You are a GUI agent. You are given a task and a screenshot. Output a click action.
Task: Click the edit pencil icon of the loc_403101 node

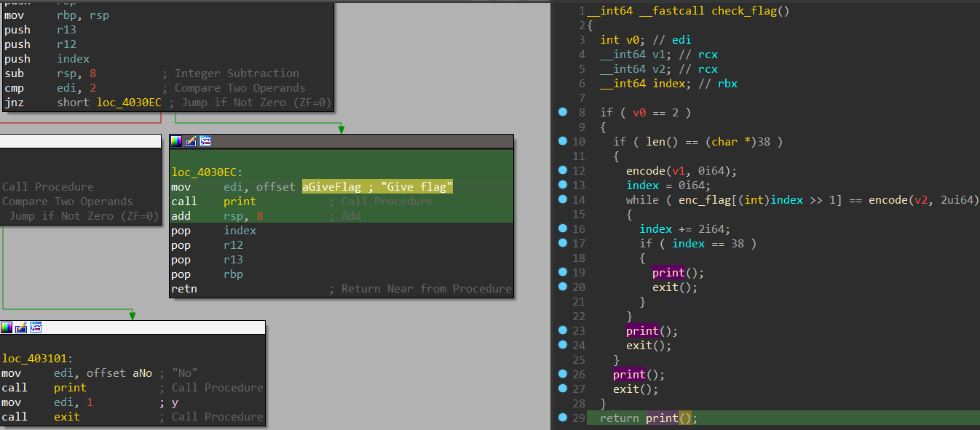point(21,327)
